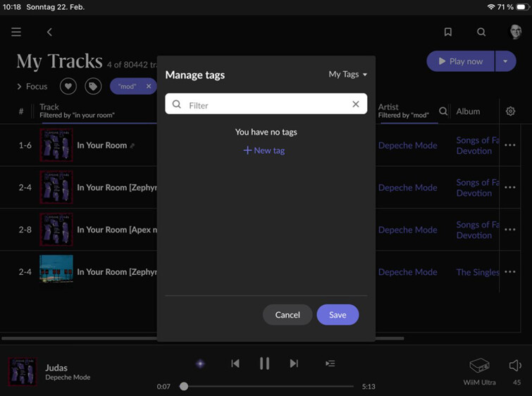This screenshot has width=532, height=396.
Task: Toggle the tag filter button
Action: click(92, 86)
